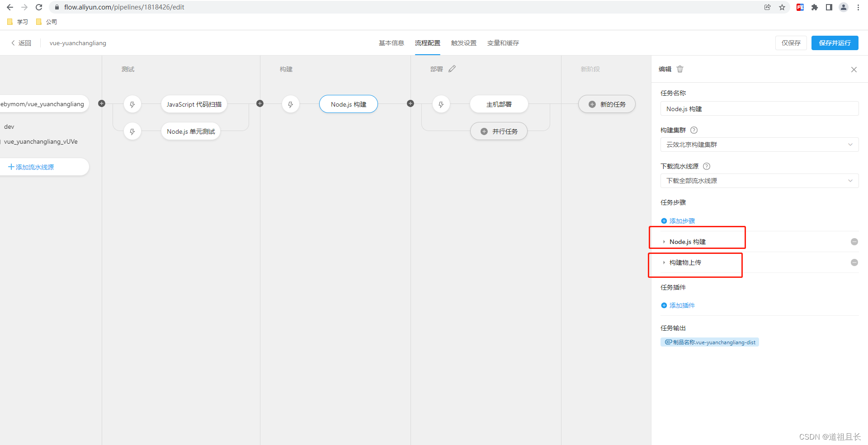Click the dev branch label
Screen dimensions: 868x445
tap(9, 127)
